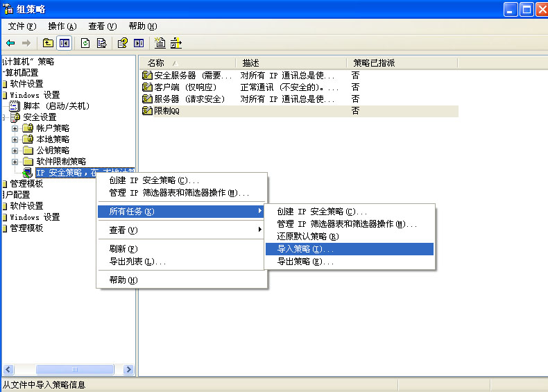Click the Forward arrow toolbar icon
Image resolution: width=548 pixels, height=392 pixels.
(26, 43)
